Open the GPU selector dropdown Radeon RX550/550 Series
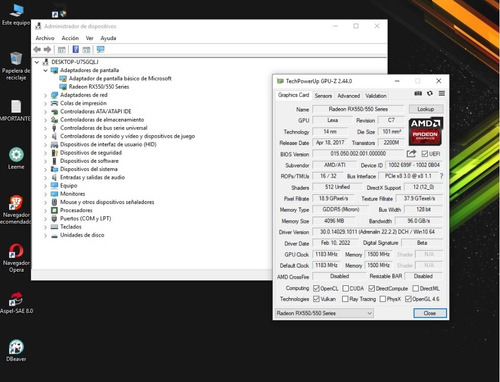Image resolution: width=500 pixels, height=382 pixels. (324, 313)
